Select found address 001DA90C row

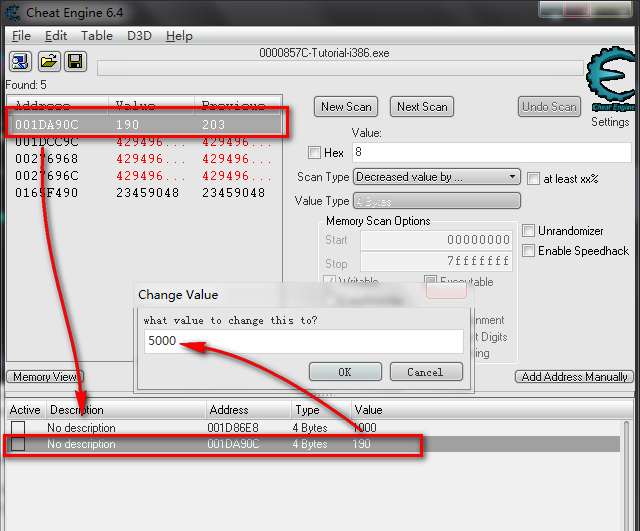(144, 124)
